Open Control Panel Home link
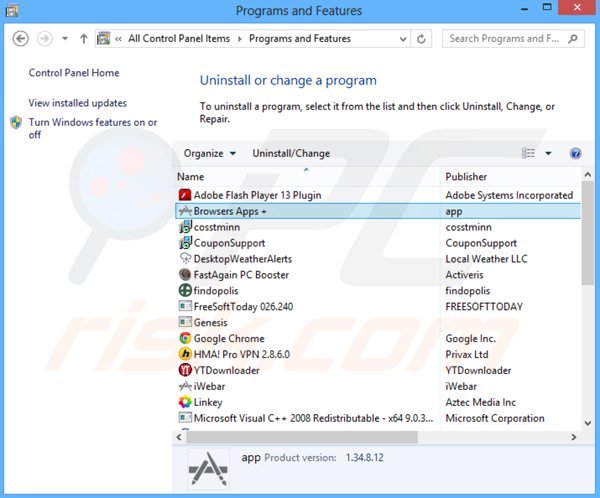Screen dimensions: 600x498 pos(74,73)
